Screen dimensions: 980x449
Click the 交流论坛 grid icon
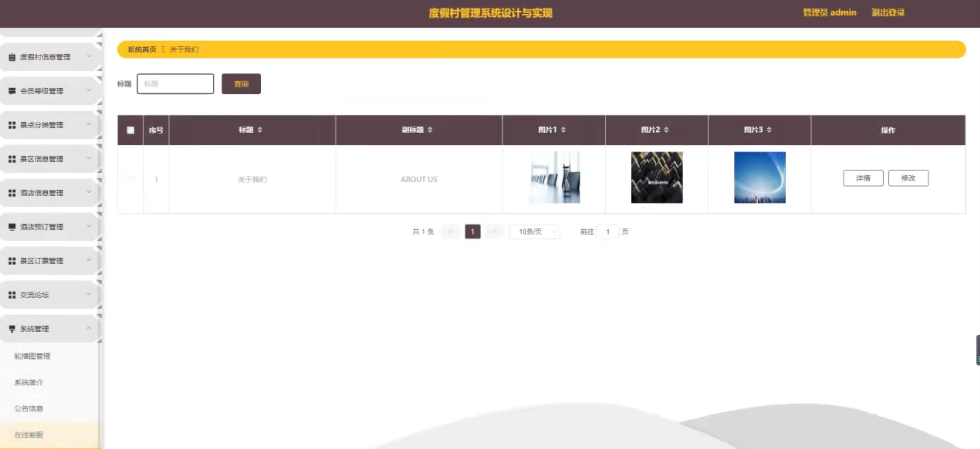click(x=12, y=295)
